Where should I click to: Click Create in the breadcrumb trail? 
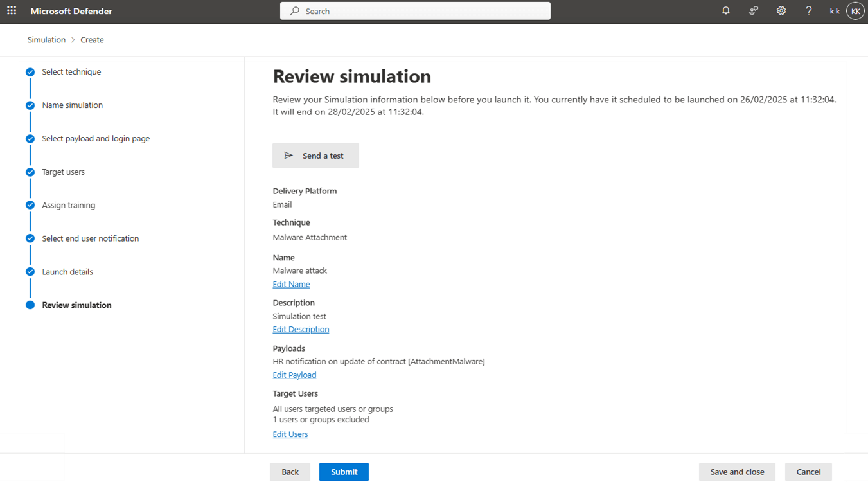pyautogui.click(x=92, y=39)
